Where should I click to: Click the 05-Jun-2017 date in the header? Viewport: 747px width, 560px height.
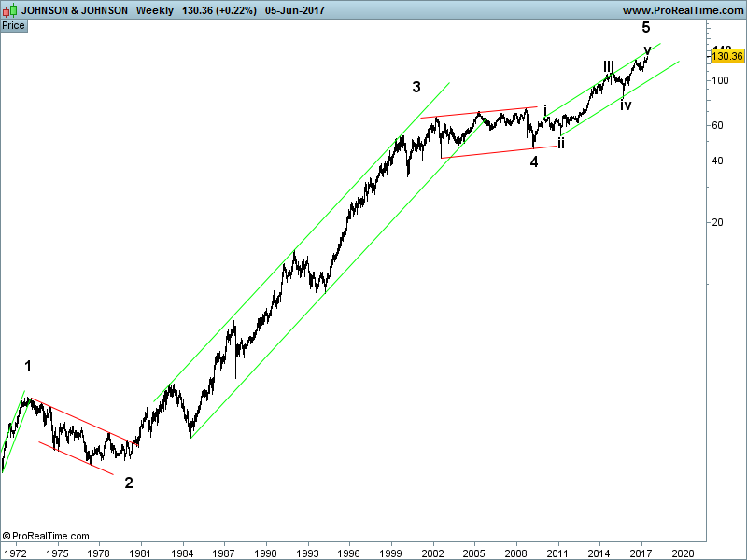[295, 10]
